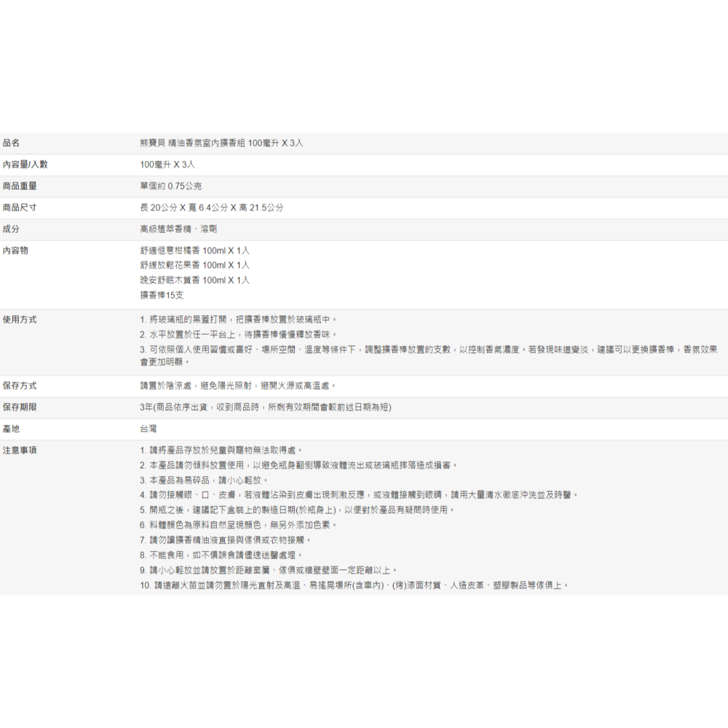Click the 保存方式 row label

click(x=20, y=385)
